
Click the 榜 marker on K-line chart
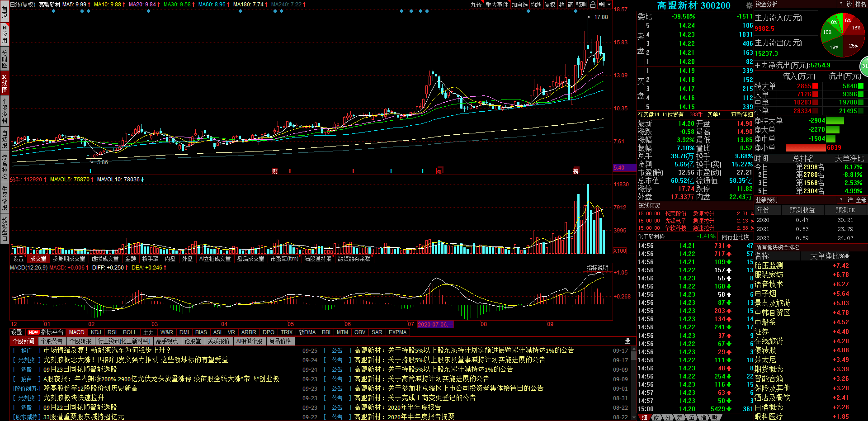coord(576,171)
